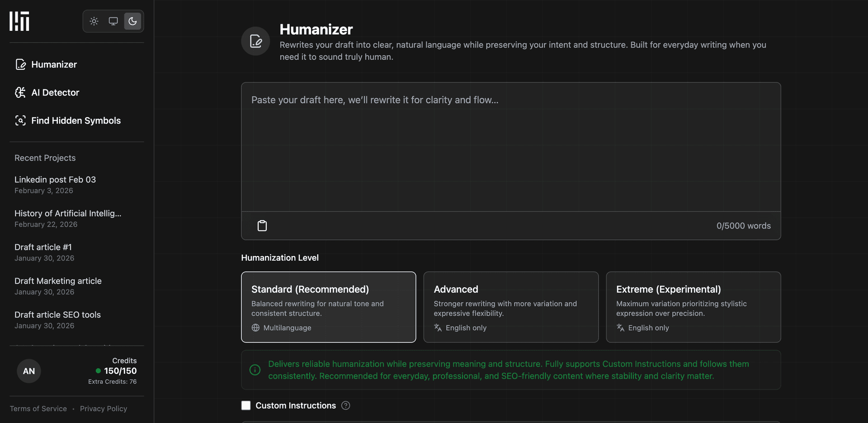
Task: Switch to light theme with the sun icon
Action: click(94, 21)
